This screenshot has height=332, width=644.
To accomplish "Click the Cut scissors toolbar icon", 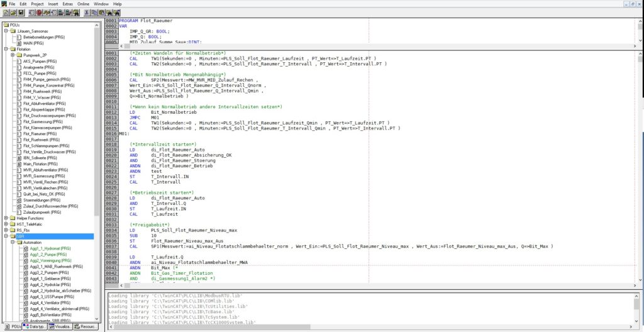I will click(87, 13).
